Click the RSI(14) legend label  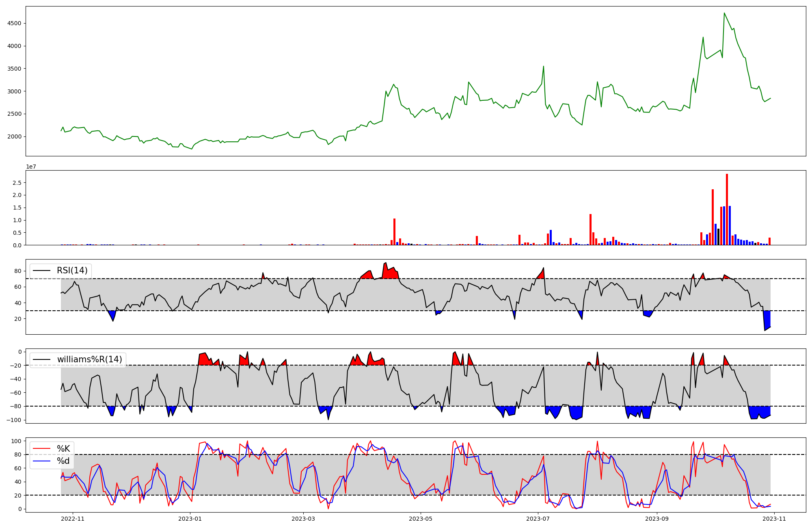(x=72, y=270)
